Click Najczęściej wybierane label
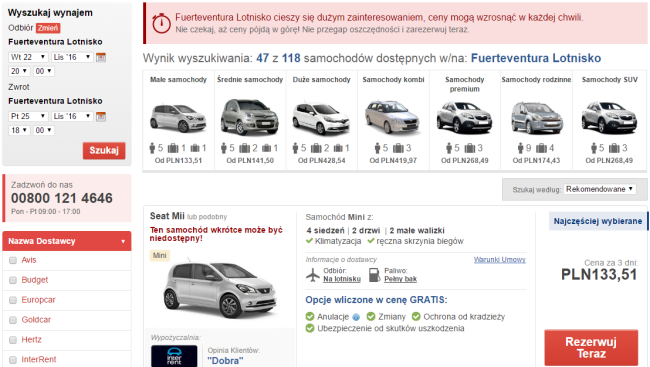Viewport: 650px width, 367px height. pos(598,221)
